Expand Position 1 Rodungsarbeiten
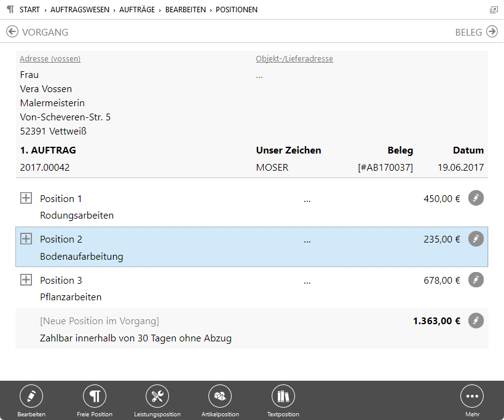 tap(26, 198)
